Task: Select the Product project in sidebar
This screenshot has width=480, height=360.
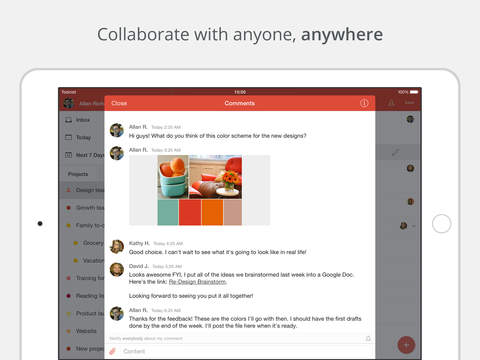Action: (82, 313)
